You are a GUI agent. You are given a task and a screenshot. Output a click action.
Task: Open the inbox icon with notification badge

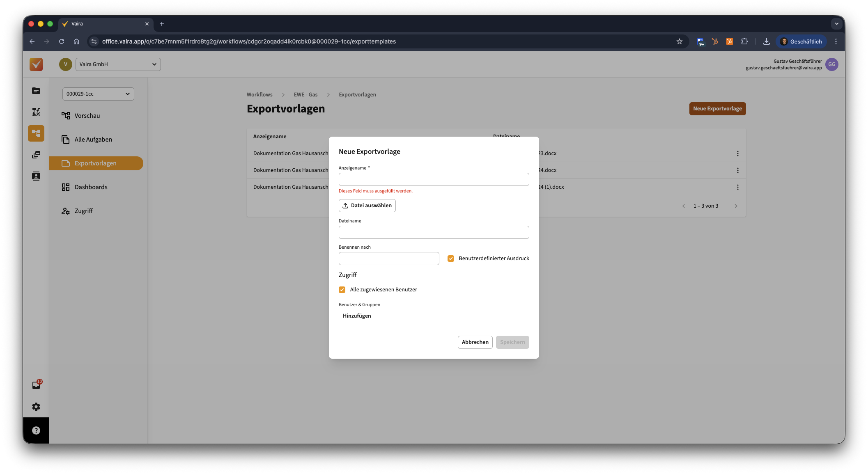pyautogui.click(x=36, y=385)
